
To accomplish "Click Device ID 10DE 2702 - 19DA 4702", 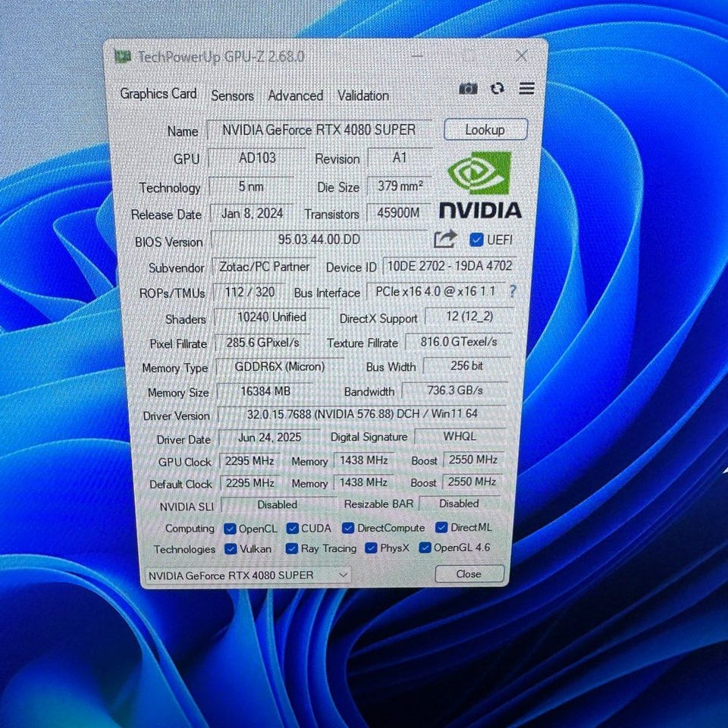I will (x=450, y=266).
